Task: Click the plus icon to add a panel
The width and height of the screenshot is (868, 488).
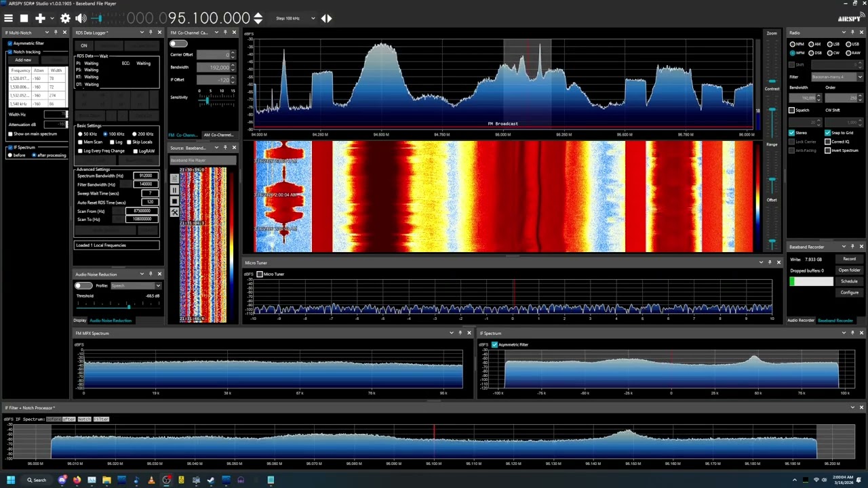Action: [40, 18]
